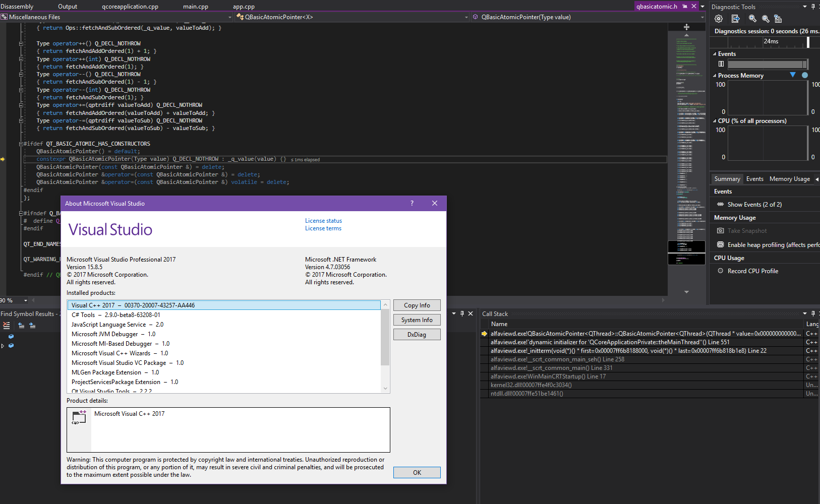Click the output window export icon in Diagnostic Tools
This screenshot has width=820, height=504.
[x=736, y=19]
